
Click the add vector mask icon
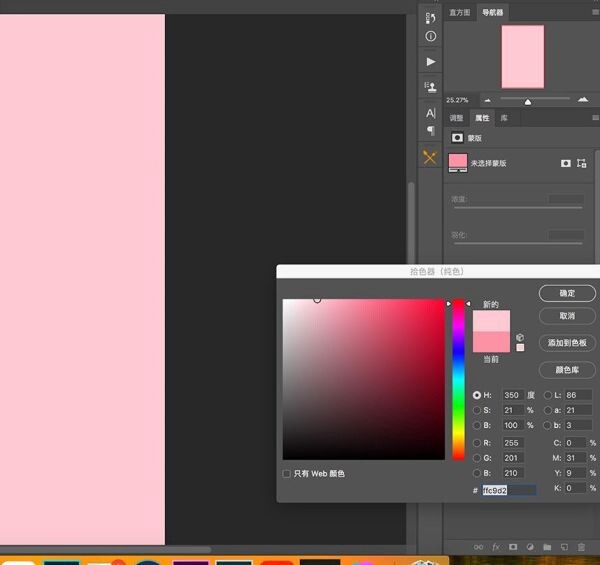[x=582, y=163]
